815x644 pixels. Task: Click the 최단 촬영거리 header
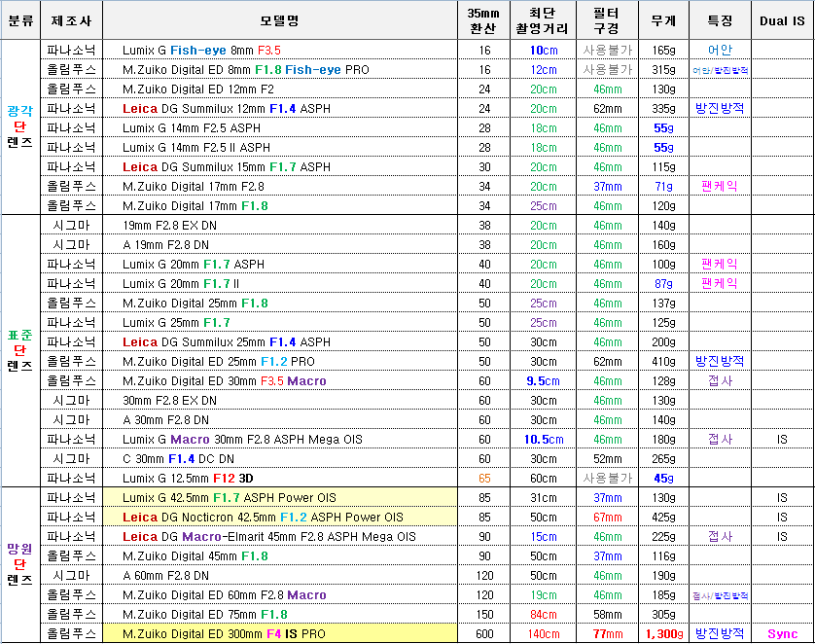tap(543, 20)
